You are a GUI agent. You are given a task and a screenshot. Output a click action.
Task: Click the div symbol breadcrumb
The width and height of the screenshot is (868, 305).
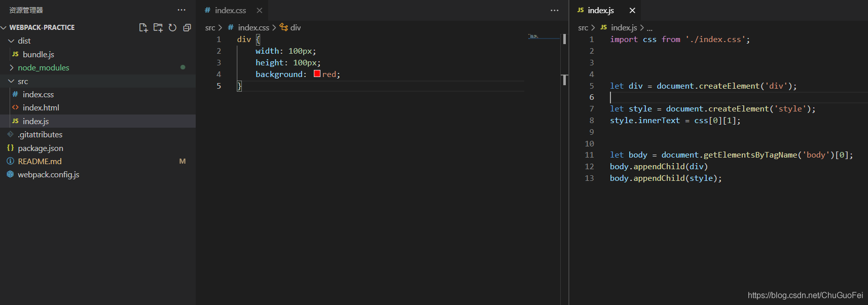[x=296, y=27]
